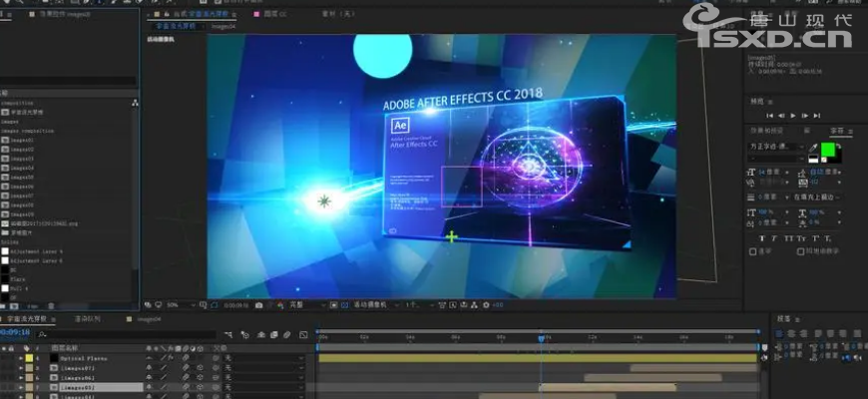Enable the 印地语数字 checkbox
Screen dimensions: 868x399
coord(800,251)
